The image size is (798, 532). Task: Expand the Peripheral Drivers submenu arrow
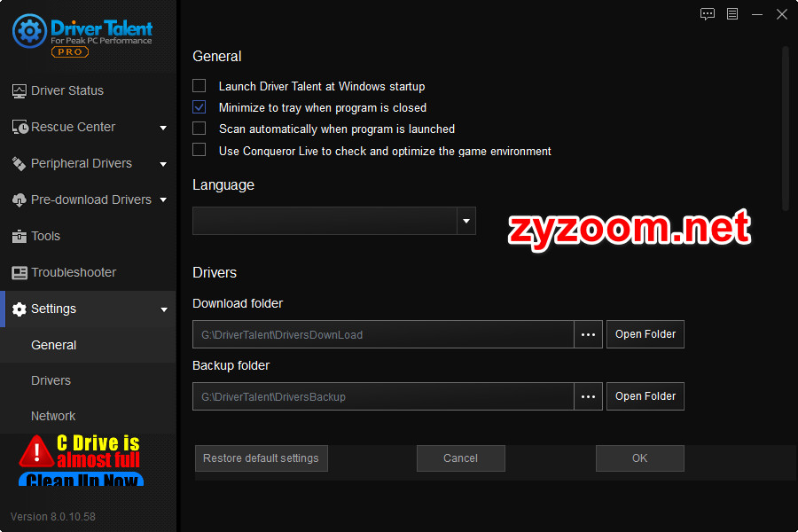[x=163, y=164]
